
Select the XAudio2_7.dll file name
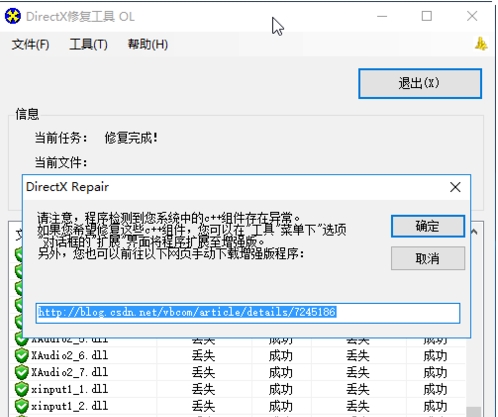point(69,372)
